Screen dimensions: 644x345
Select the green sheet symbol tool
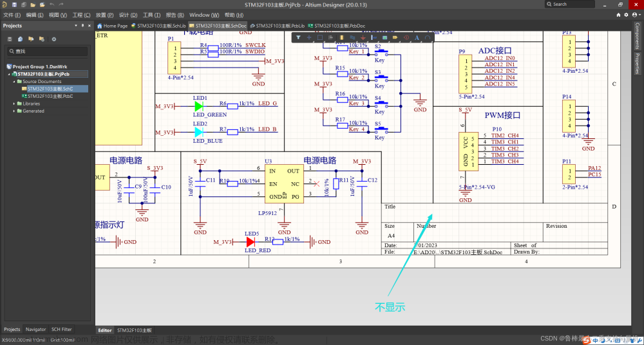point(384,37)
